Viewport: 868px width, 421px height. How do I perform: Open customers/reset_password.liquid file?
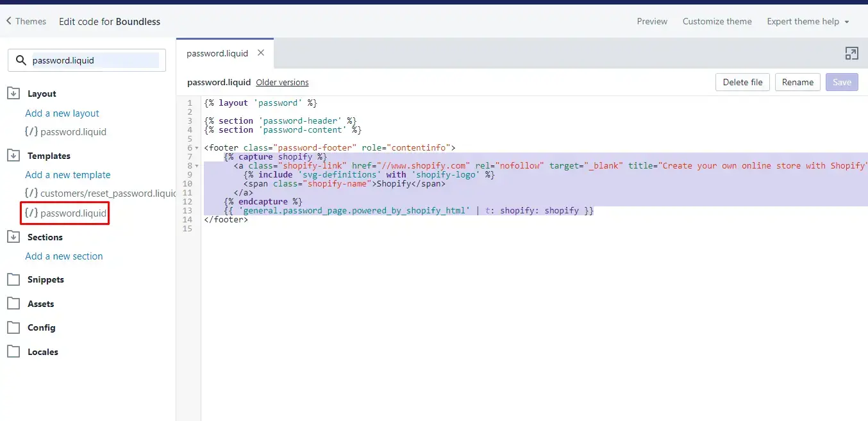point(100,194)
